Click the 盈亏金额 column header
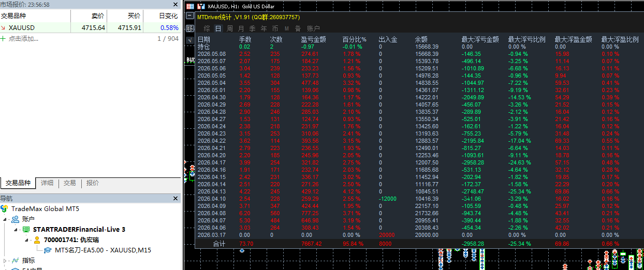This screenshot has height=270, width=644. click(314, 39)
